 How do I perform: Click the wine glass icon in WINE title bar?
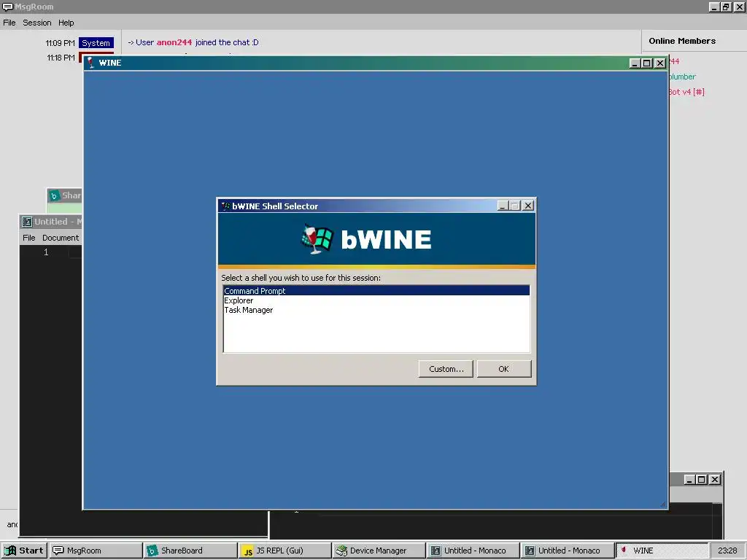click(x=90, y=63)
